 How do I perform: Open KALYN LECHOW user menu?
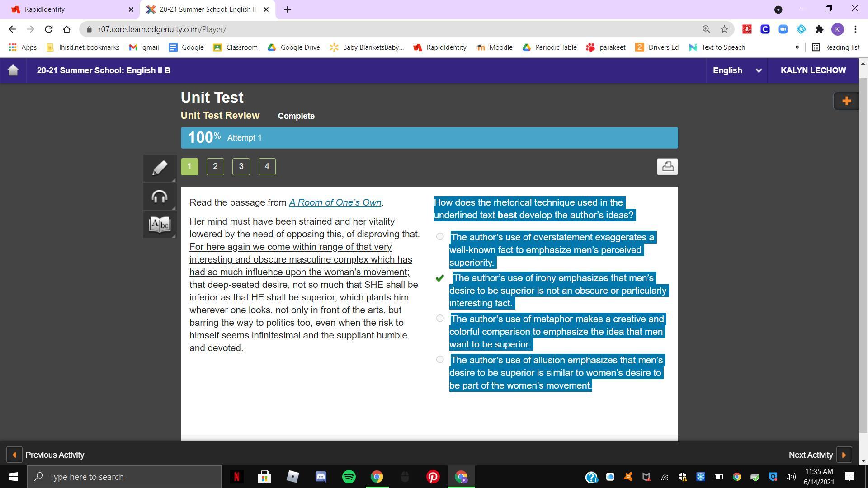(x=813, y=70)
